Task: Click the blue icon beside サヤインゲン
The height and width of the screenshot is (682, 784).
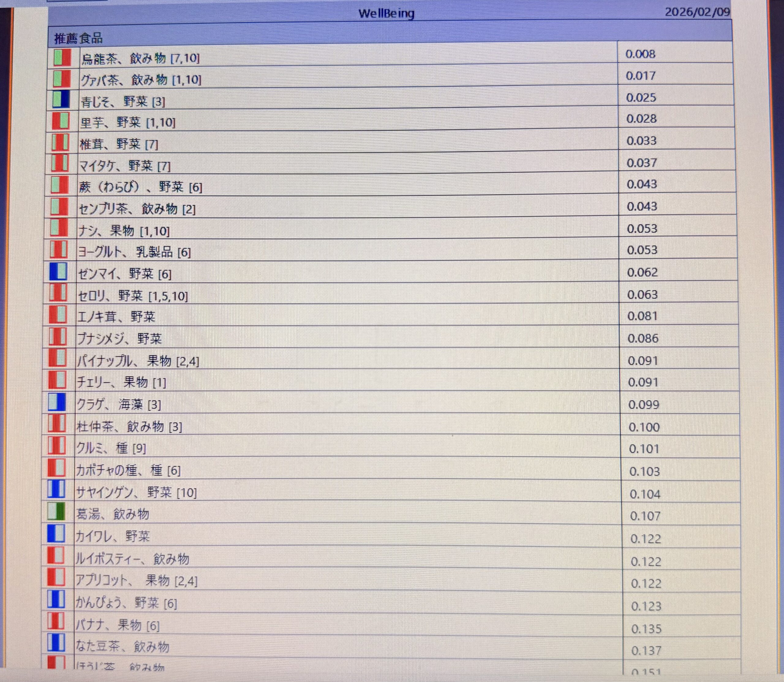Action: [56, 490]
